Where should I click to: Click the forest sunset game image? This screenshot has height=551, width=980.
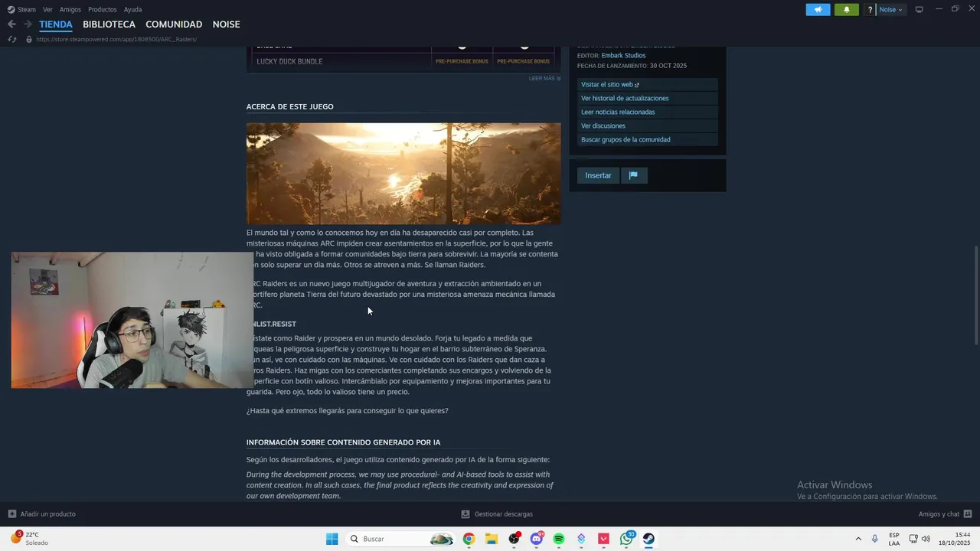click(403, 174)
